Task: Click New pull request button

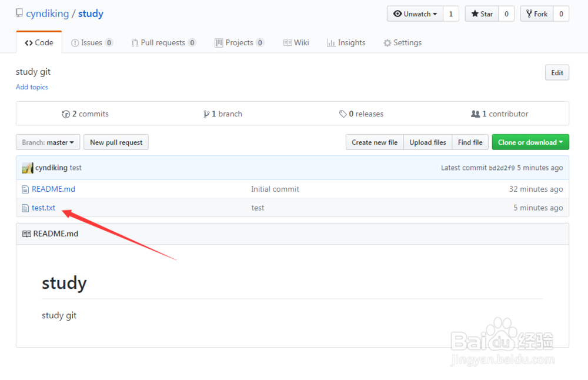Action: tap(116, 142)
